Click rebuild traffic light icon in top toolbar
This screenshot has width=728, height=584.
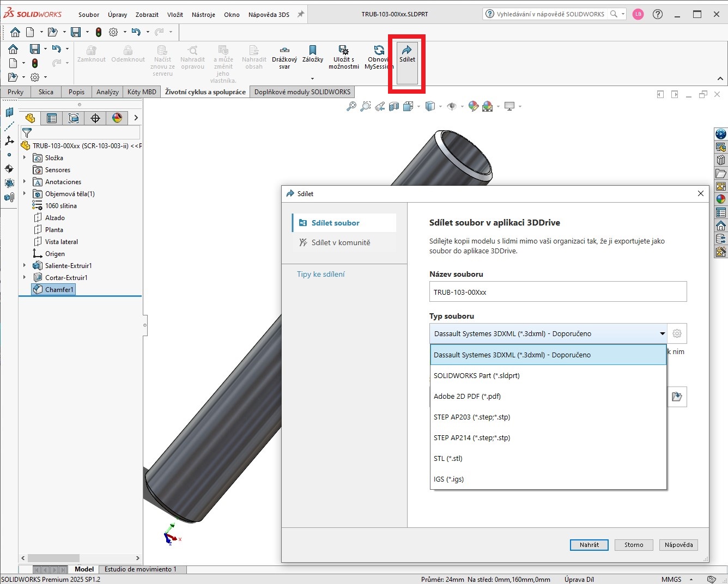click(99, 32)
